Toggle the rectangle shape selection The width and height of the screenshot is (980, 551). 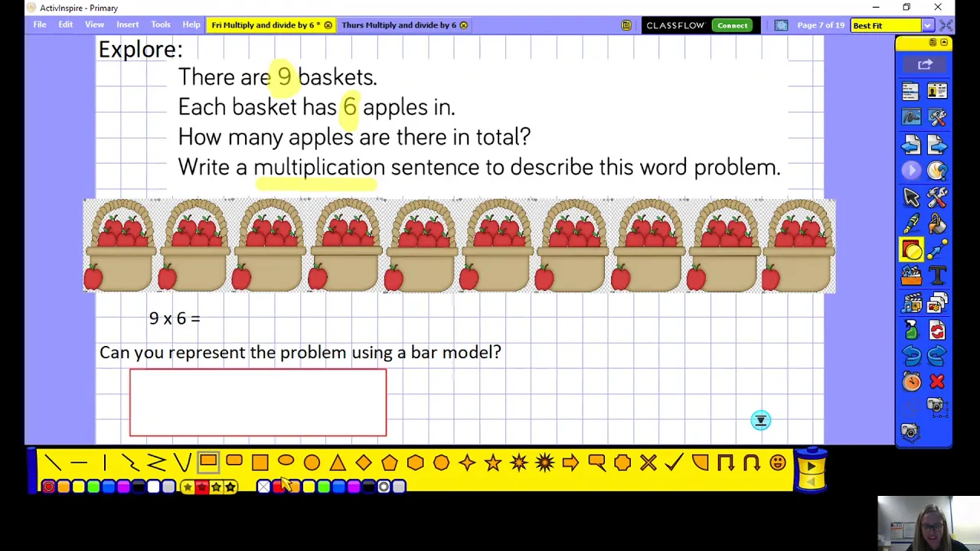[208, 462]
